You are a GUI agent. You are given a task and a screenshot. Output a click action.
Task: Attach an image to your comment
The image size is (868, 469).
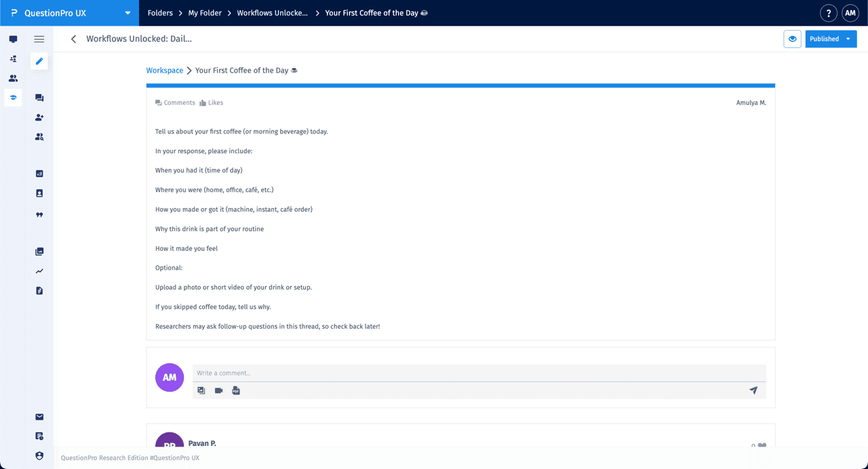tap(201, 390)
